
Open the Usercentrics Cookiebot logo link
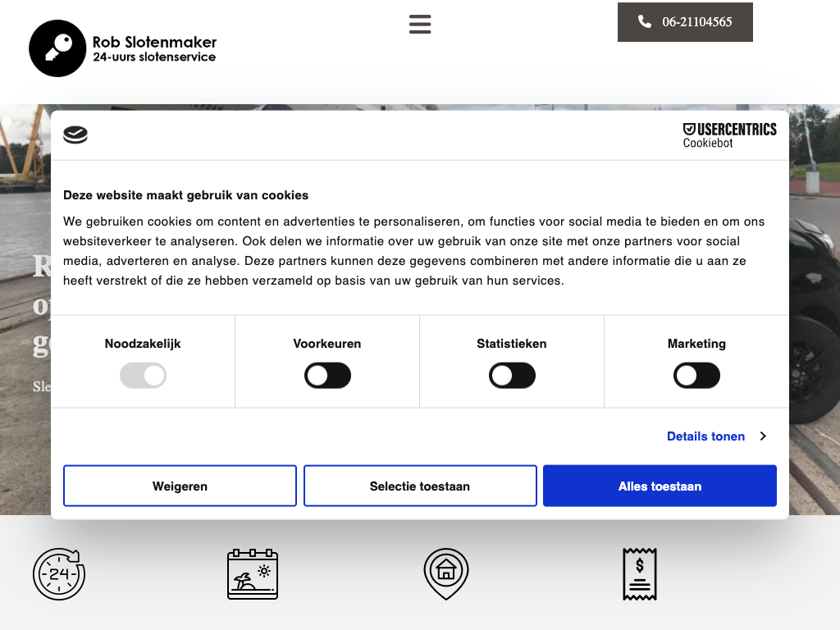[x=729, y=135]
